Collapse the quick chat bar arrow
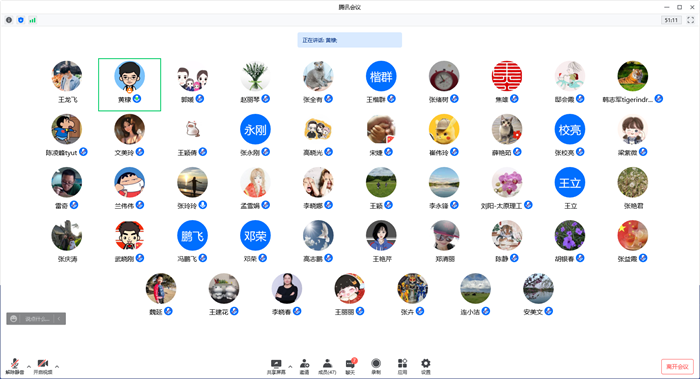Screen dimensions: 700x379 point(59,318)
